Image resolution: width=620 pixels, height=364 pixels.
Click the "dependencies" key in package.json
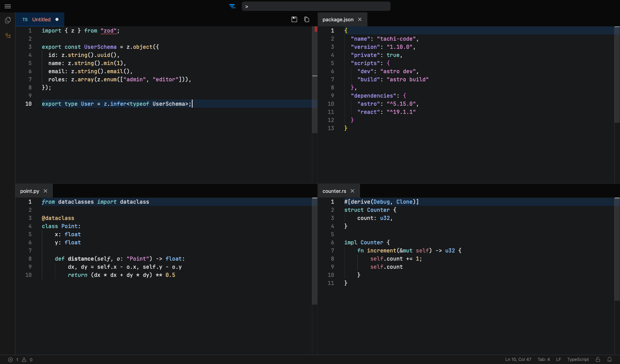click(374, 96)
